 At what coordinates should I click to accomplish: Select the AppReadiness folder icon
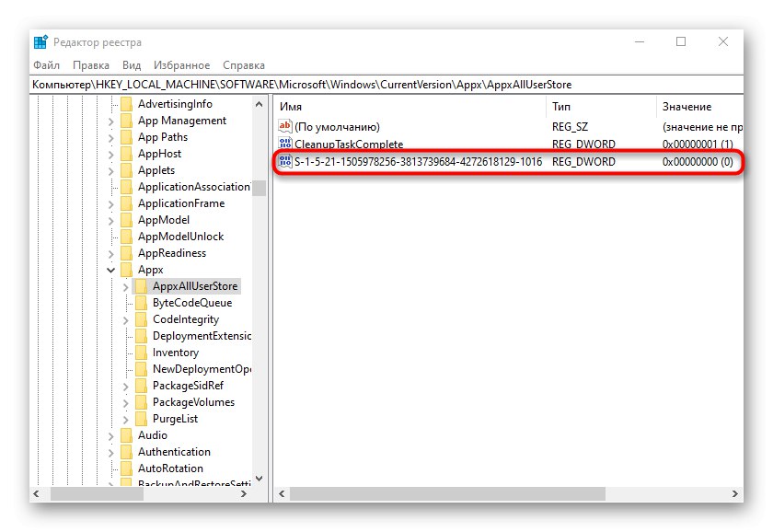(127, 253)
